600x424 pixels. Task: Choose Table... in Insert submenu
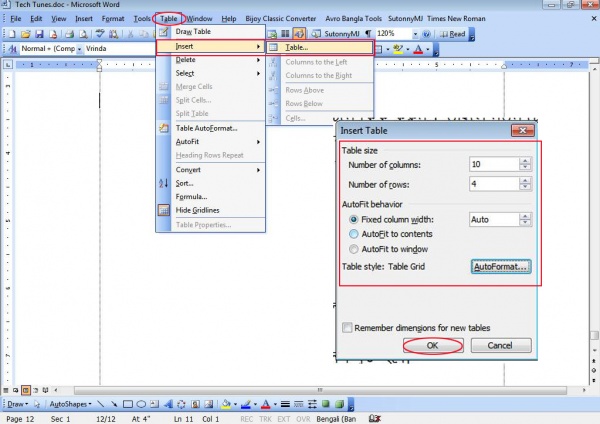(320, 47)
